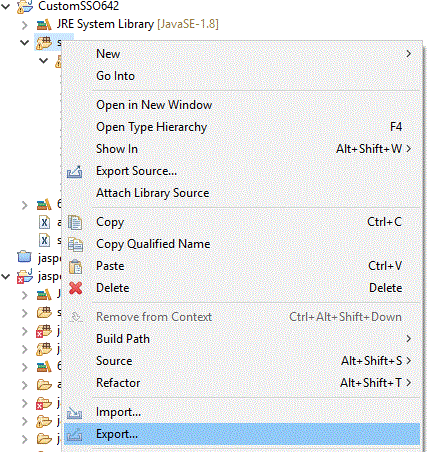Click the Ctrl+V shortcut text
Screen dimensions: 446x452
click(x=385, y=266)
